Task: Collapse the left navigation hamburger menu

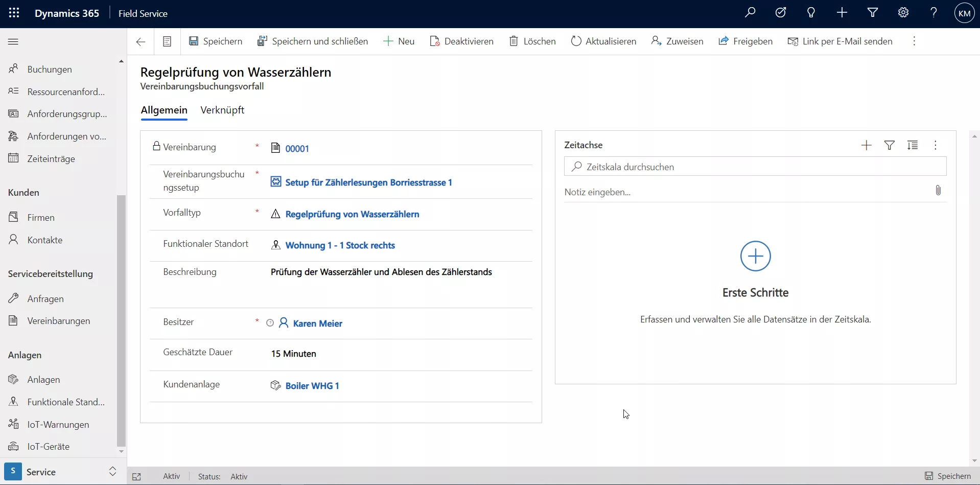Action: pyautogui.click(x=13, y=42)
